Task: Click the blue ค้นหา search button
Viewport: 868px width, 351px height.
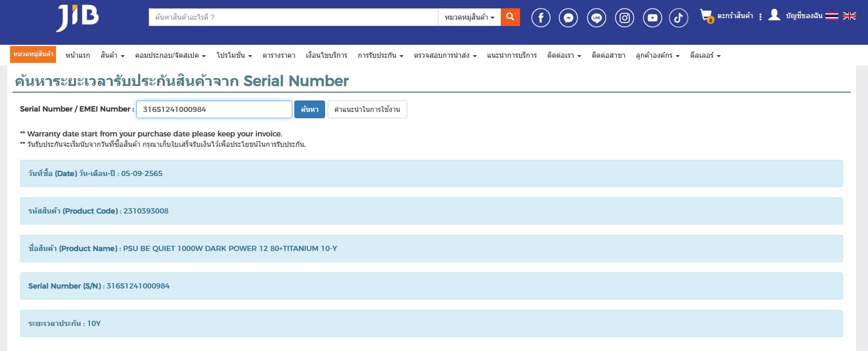Action: pyautogui.click(x=309, y=109)
